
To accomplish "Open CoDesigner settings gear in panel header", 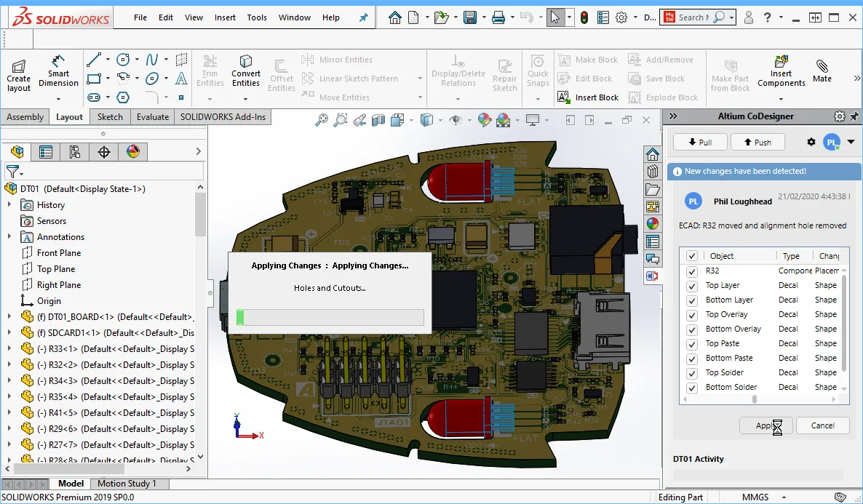I will (839, 116).
